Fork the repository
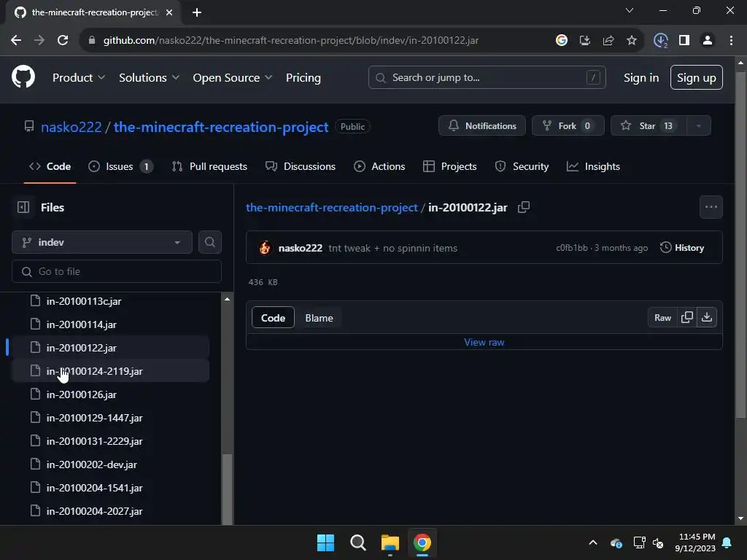 coord(568,125)
